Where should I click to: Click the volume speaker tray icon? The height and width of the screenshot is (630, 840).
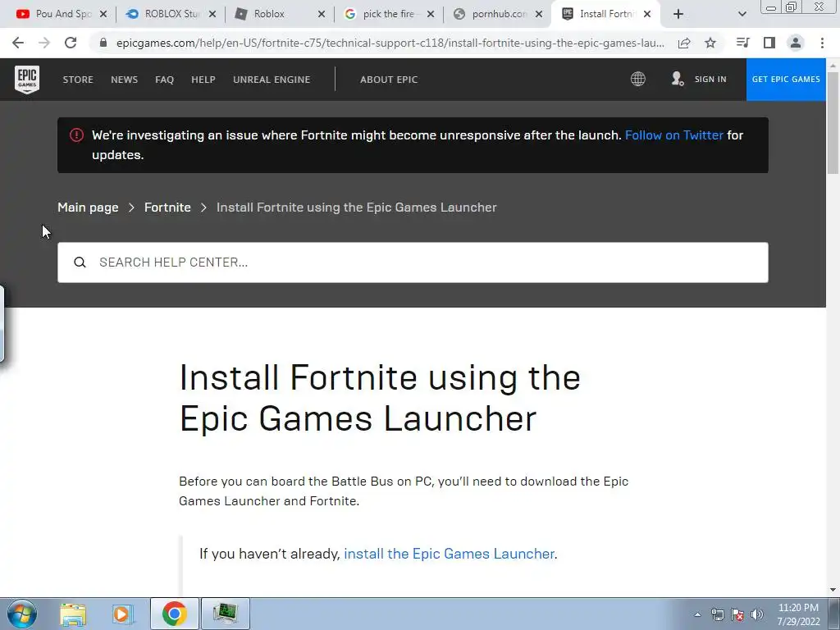756,614
